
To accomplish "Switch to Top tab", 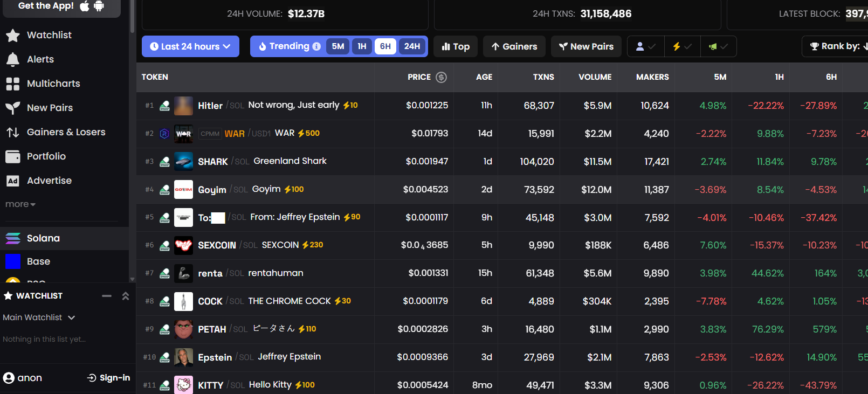I will (456, 46).
